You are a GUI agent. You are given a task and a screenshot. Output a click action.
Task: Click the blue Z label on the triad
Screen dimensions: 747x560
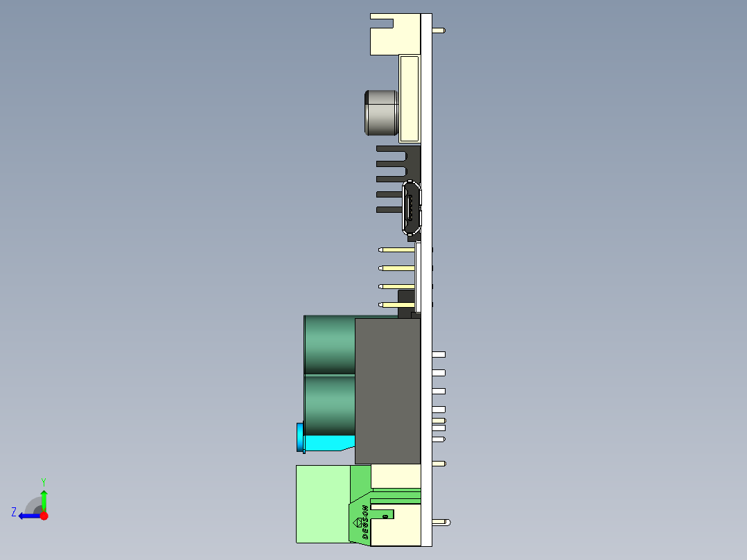[15, 511]
